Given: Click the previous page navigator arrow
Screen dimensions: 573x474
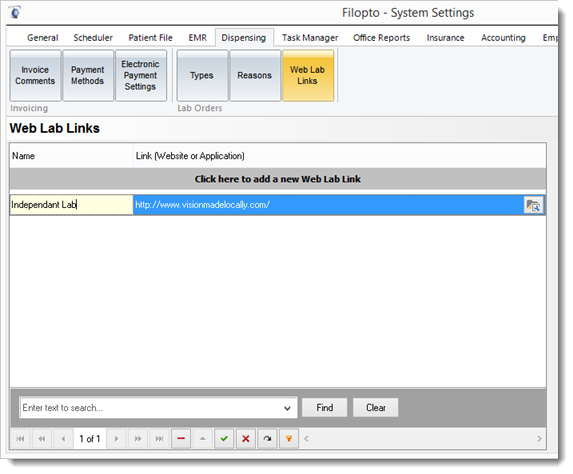Looking at the screenshot, I should point(42,439).
